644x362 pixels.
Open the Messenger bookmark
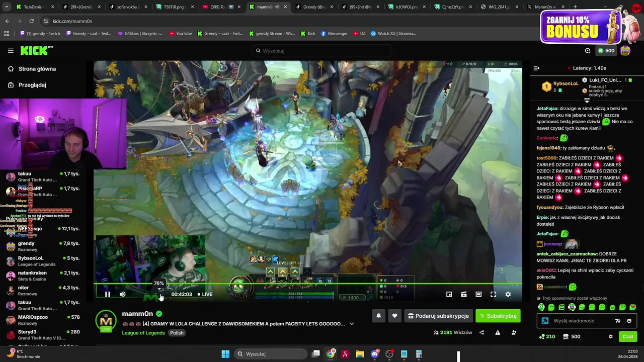click(334, 33)
